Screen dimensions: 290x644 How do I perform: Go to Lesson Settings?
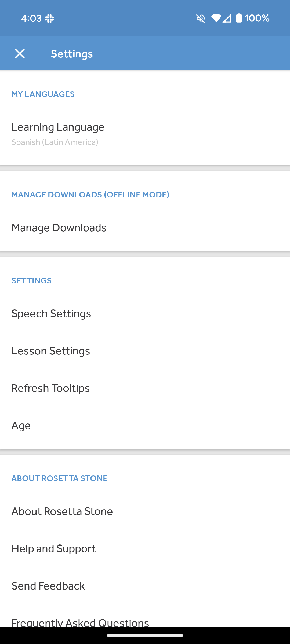[145, 351]
